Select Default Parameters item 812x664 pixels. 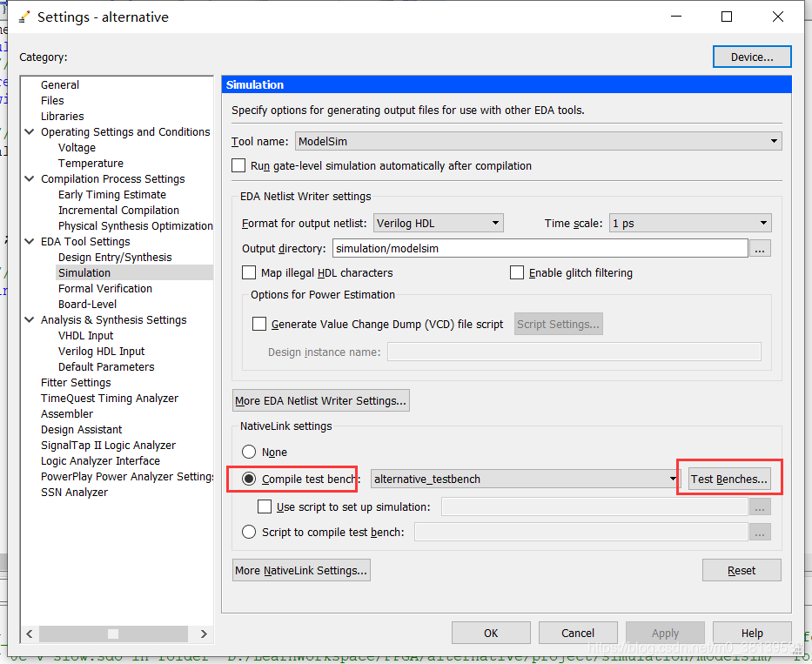pos(106,366)
